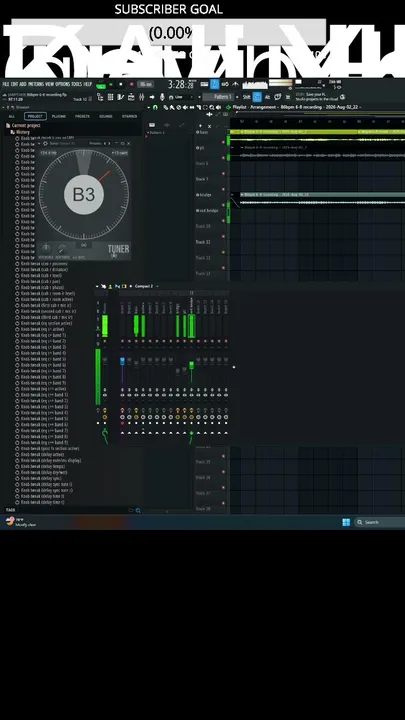Click the highlighted blue icon right of time display
Image resolution: width=405 pixels, height=720 pixels.
tap(214, 84)
